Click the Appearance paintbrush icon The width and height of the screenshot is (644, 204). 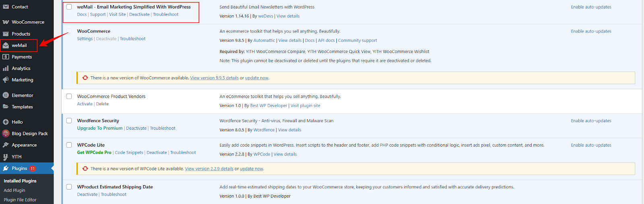6,145
